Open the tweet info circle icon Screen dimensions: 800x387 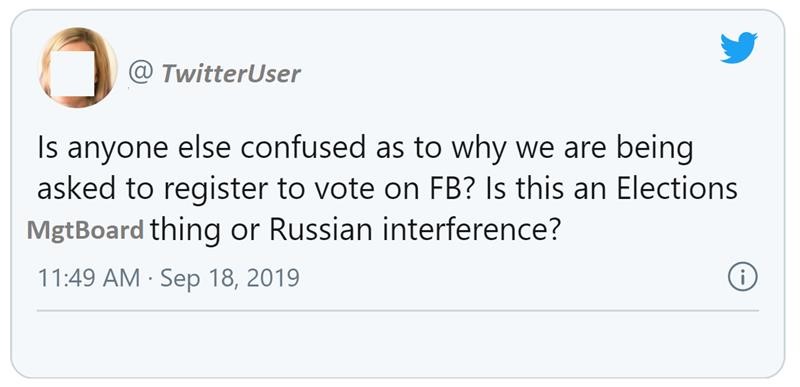[x=742, y=278]
